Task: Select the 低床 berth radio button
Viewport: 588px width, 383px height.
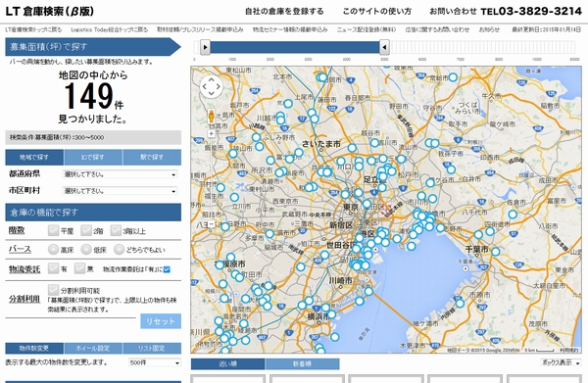Action: (86, 249)
